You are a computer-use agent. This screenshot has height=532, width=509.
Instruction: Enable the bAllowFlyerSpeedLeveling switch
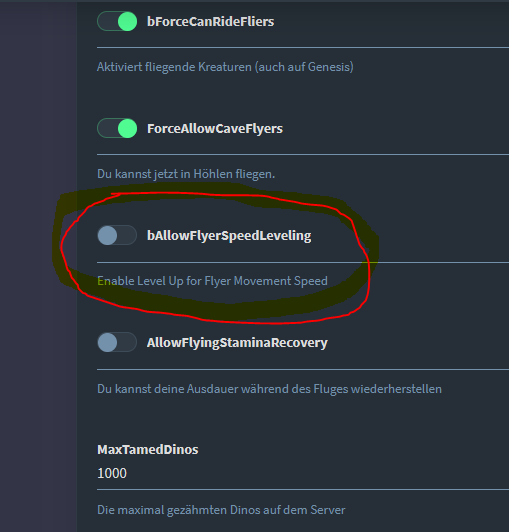pos(117,235)
